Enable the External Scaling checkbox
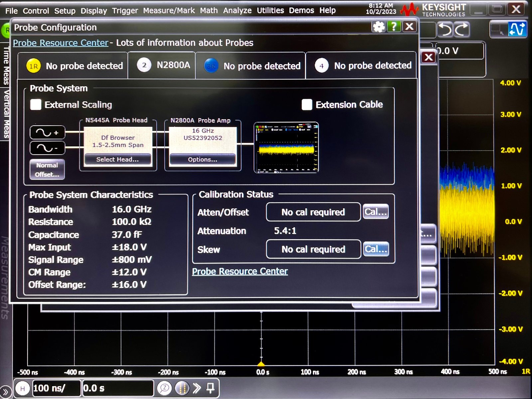Image resolution: width=532 pixels, height=399 pixels. tap(36, 105)
